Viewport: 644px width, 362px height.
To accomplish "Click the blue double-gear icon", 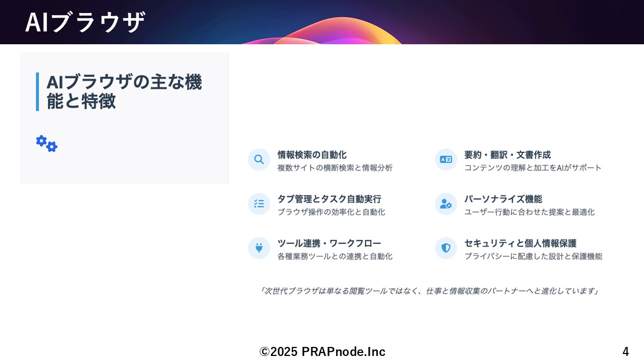I will pos(47,144).
